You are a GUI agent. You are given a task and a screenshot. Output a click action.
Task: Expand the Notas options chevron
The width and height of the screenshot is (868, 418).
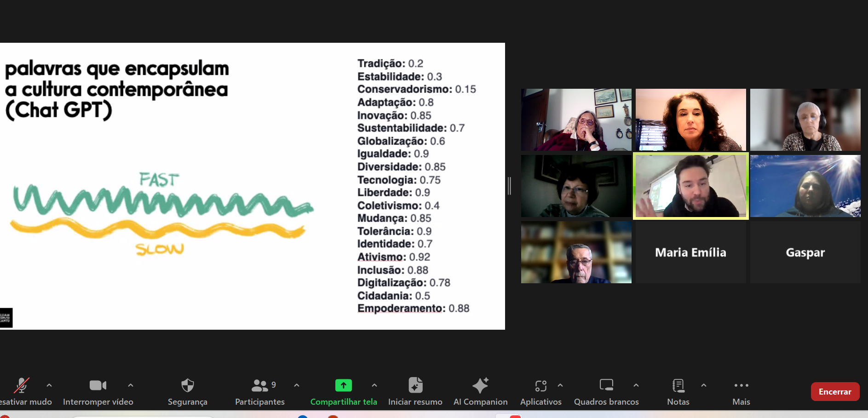pyautogui.click(x=704, y=385)
